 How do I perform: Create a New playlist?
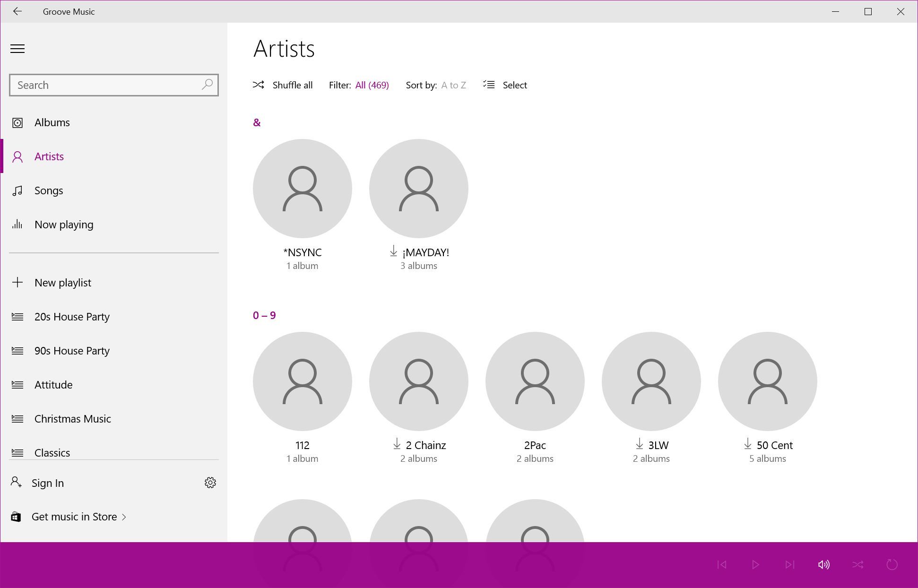point(62,283)
